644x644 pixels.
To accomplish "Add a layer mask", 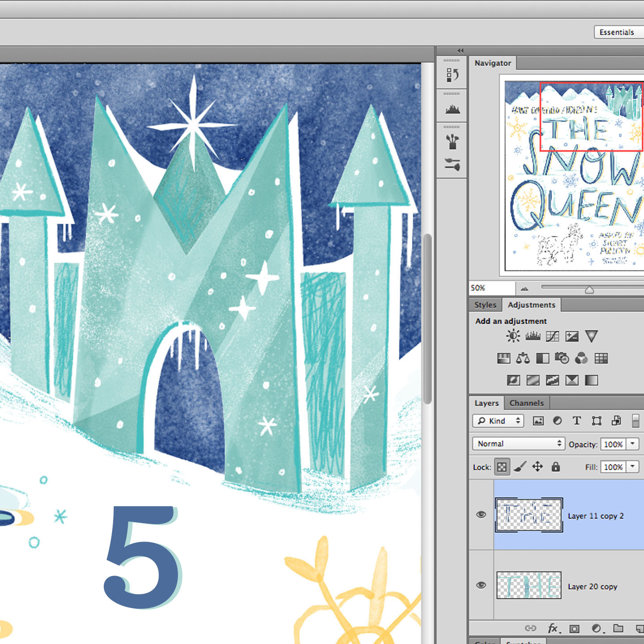I will point(575,629).
